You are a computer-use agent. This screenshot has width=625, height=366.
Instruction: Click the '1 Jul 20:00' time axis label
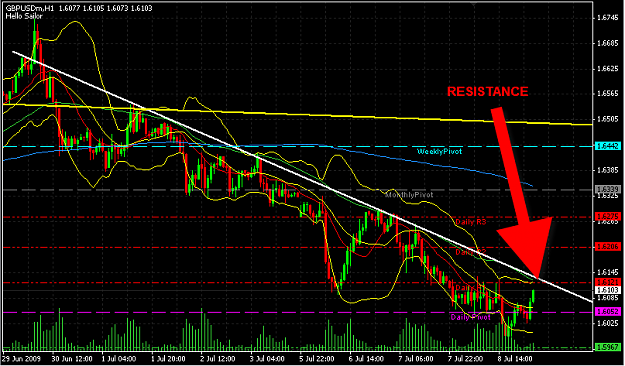click(169, 359)
